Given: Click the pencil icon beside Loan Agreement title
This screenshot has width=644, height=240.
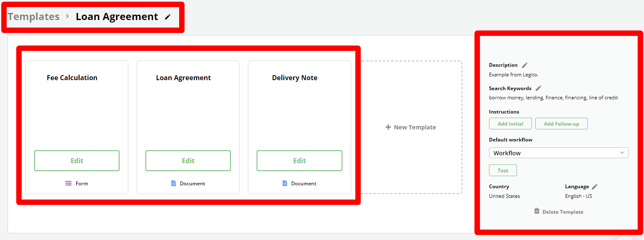Looking at the screenshot, I should 168,17.
